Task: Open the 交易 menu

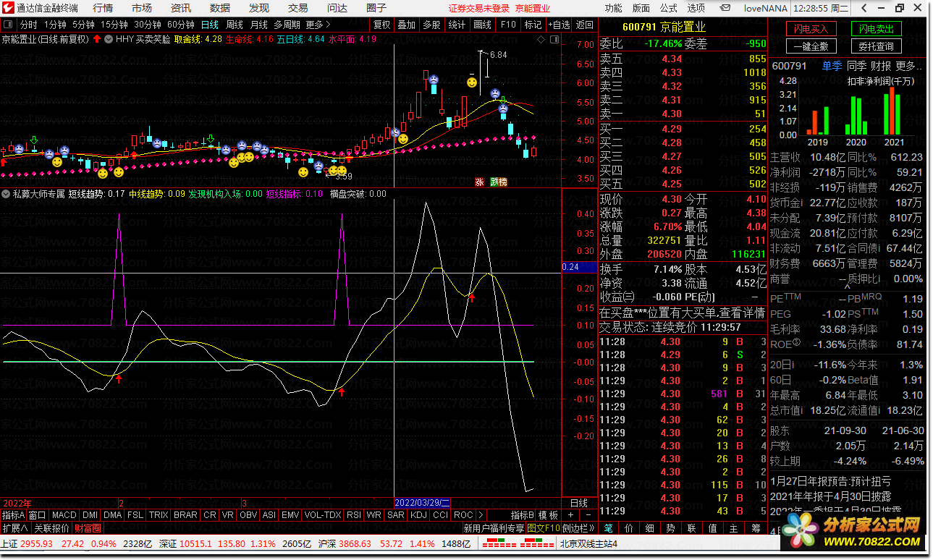Action: [298, 8]
